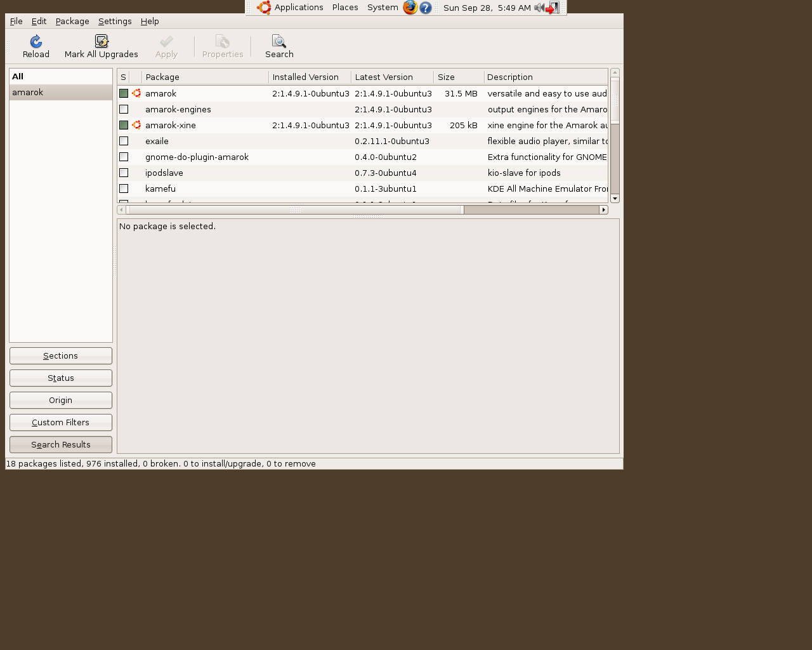This screenshot has width=812, height=650.
Task: Select the gnome-do-plugin-amarok package name
Action: coord(197,157)
